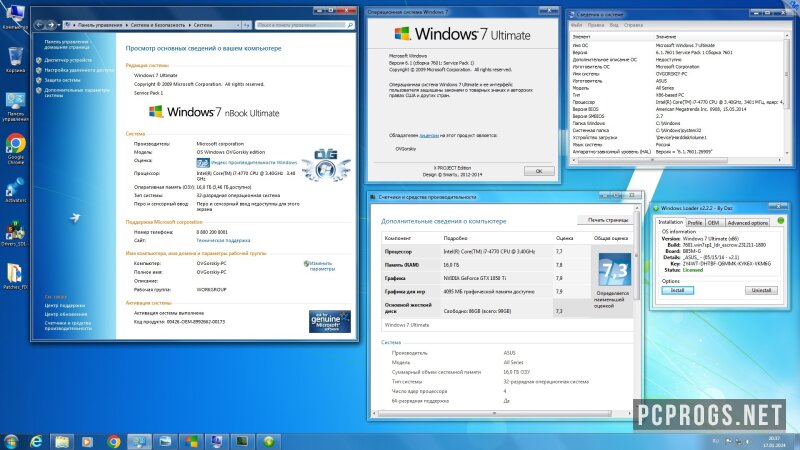Open the Start menu orb

[x=11, y=441]
